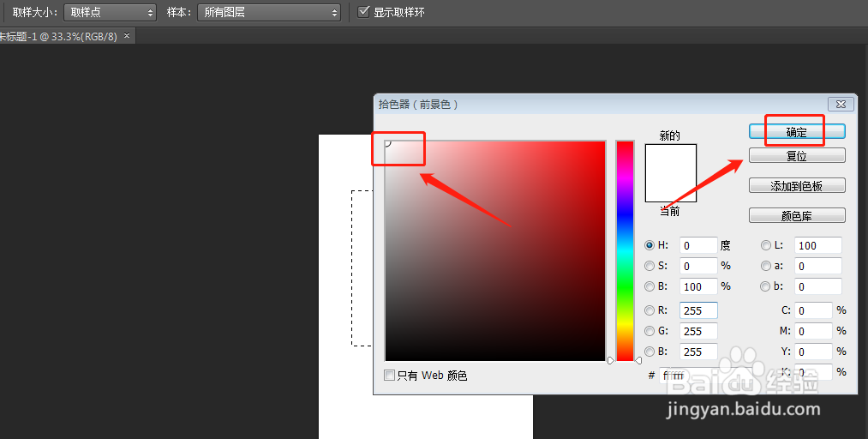Switch to the 未标题-1 document tab
This screenshot has width=868, height=439.
pos(58,37)
